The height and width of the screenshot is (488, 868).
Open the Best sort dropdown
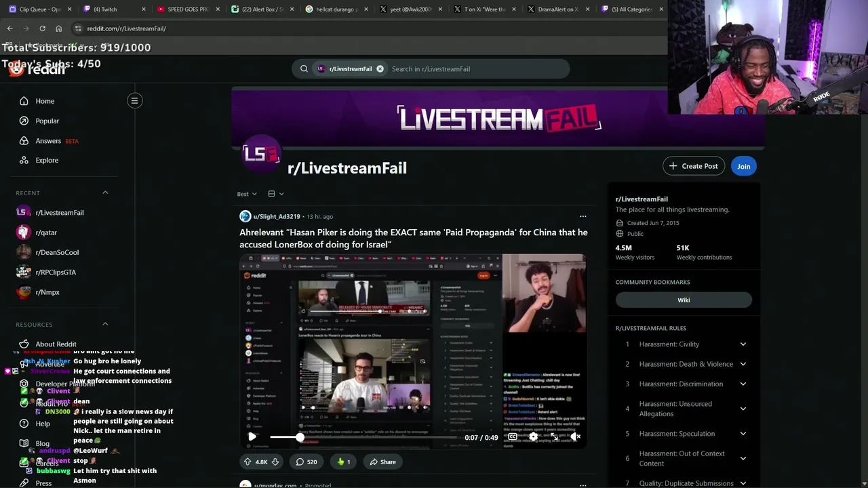pyautogui.click(x=247, y=194)
